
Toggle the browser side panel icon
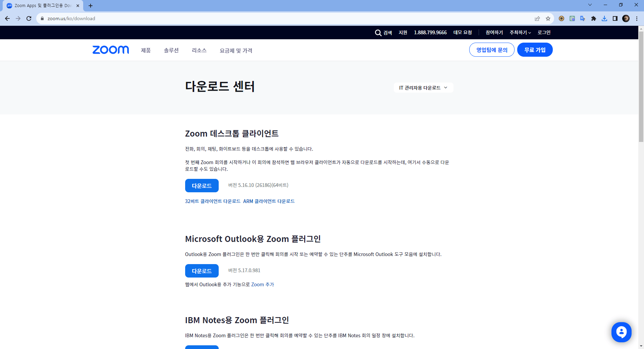[615, 18]
